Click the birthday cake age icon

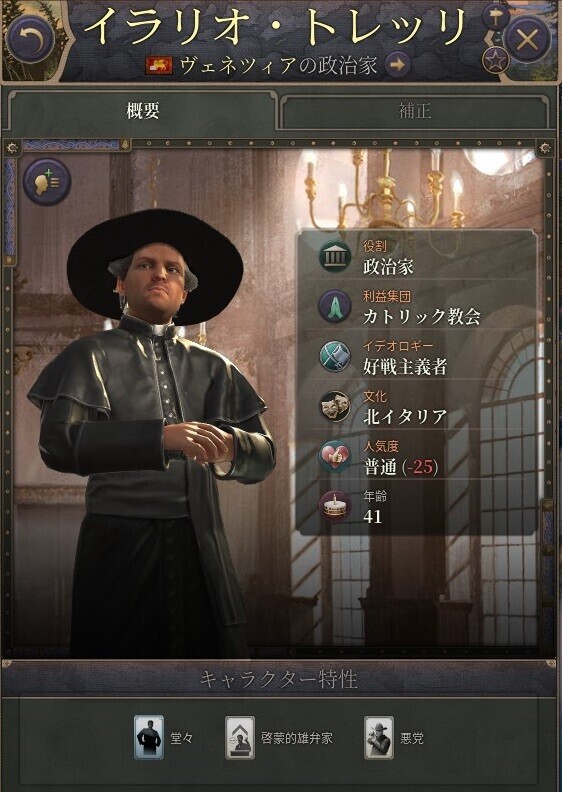pyautogui.click(x=335, y=506)
